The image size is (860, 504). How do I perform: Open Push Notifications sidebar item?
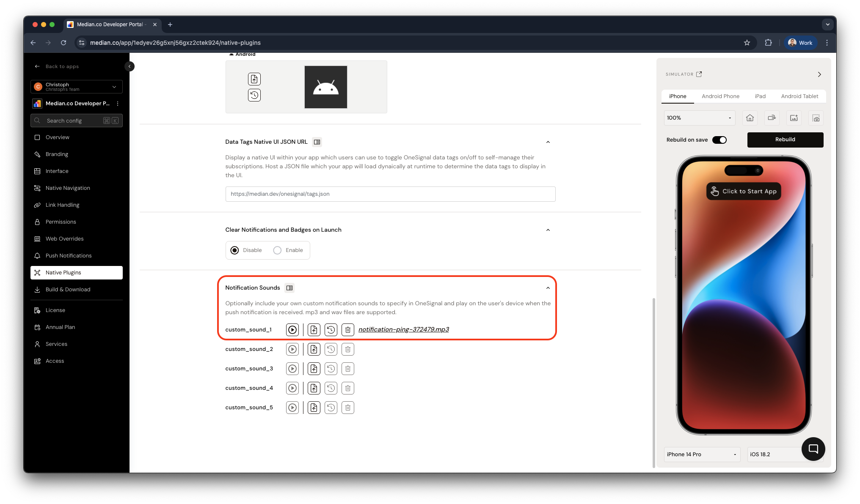(69, 256)
